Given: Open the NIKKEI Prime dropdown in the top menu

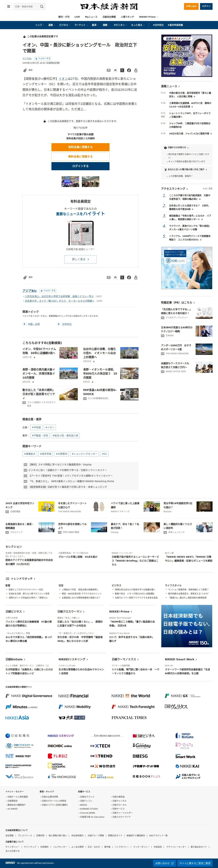Looking at the screenshot, I should (149, 17).
